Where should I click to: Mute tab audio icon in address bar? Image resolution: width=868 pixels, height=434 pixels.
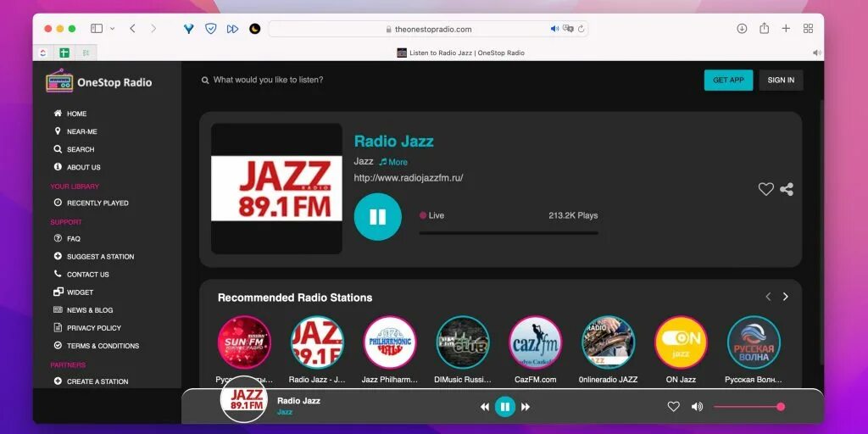[554, 29]
